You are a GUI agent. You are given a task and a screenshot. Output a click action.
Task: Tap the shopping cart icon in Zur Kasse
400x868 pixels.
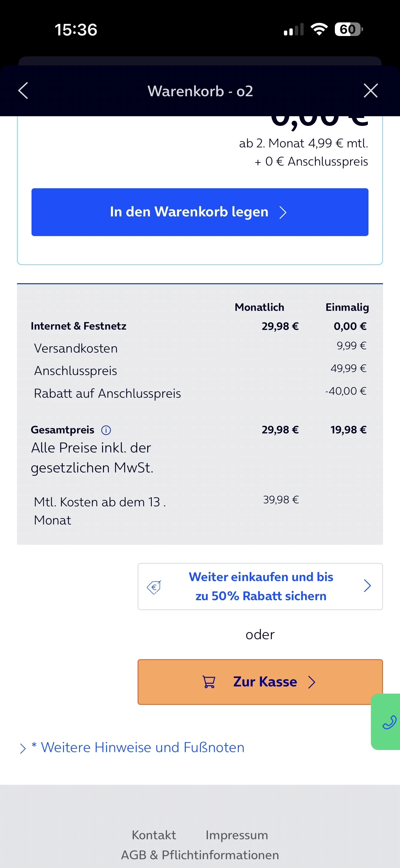click(209, 682)
